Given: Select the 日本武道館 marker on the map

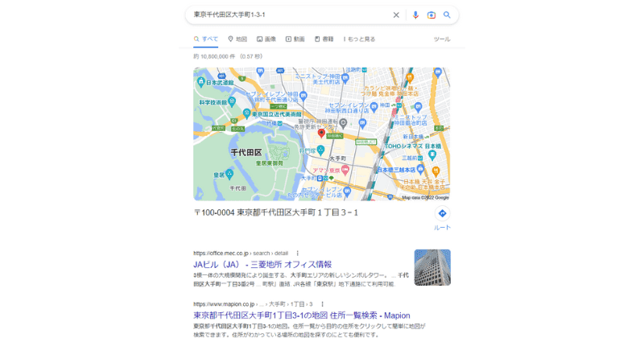Looking at the screenshot, I should click(200, 82).
